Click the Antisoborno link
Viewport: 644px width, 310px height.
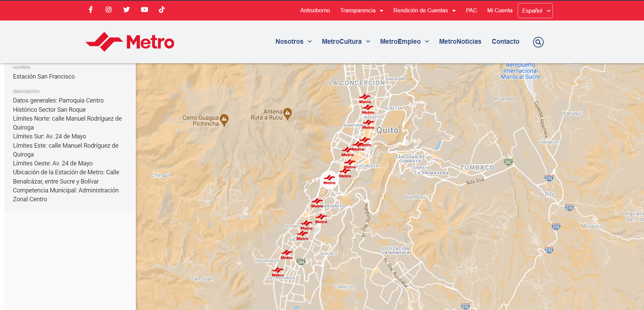pyautogui.click(x=315, y=11)
